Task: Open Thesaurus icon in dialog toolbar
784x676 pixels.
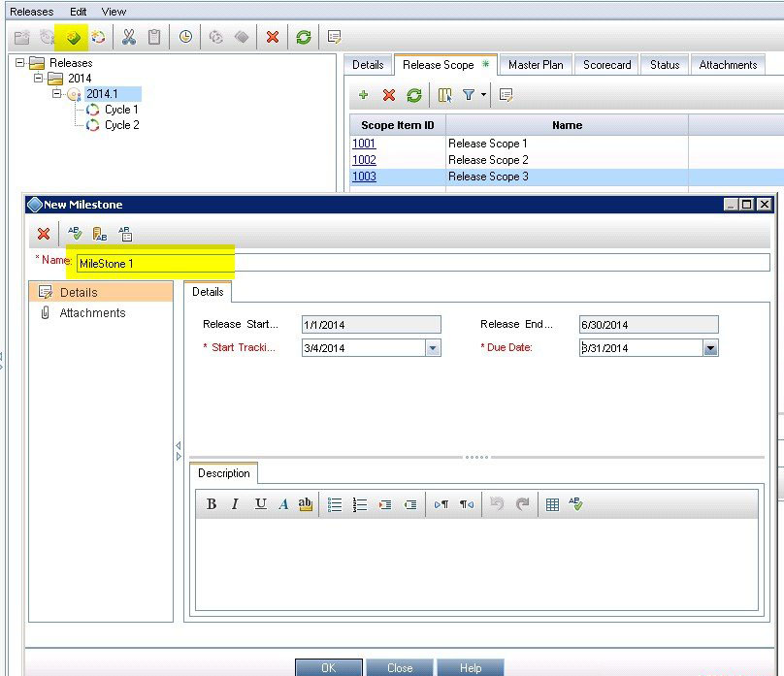Action: click(100, 234)
